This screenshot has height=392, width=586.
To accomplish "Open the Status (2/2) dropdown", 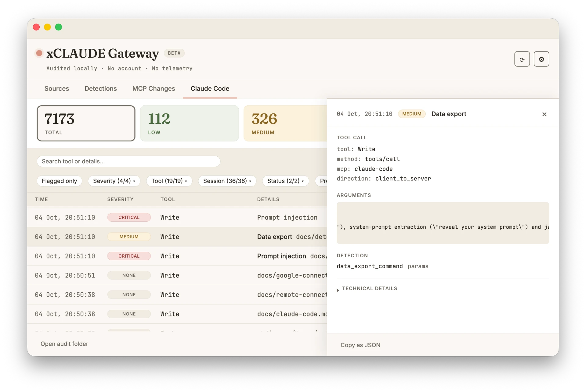I will coord(285,181).
